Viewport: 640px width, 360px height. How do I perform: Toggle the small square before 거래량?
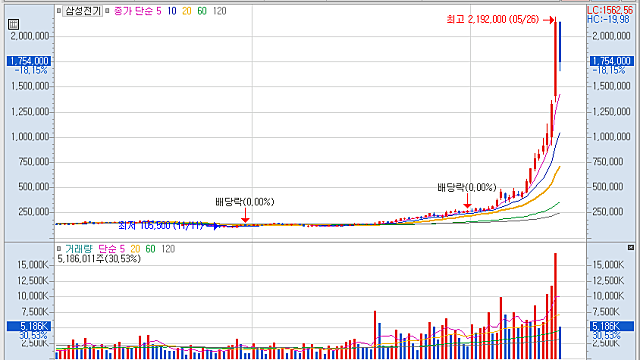tap(59, 249)
